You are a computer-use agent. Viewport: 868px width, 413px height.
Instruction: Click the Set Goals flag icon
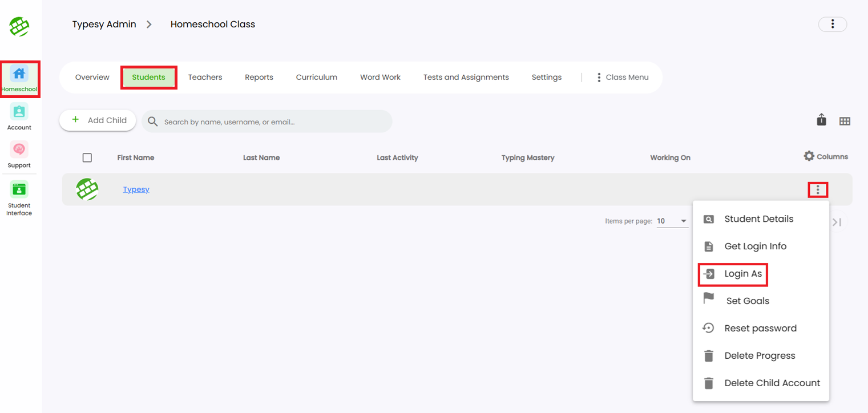709,298
